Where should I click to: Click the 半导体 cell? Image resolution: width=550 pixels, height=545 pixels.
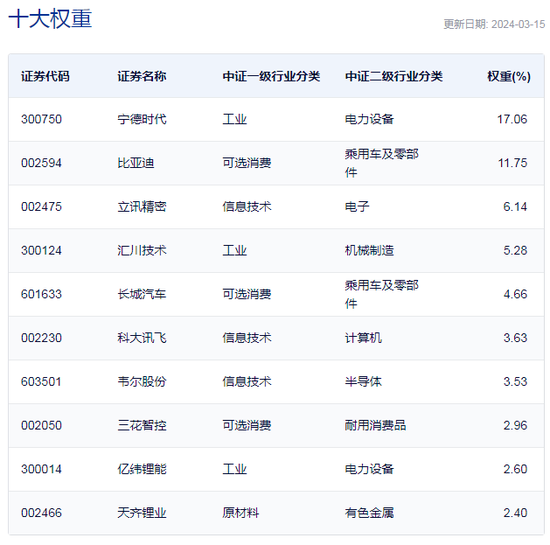[x=363, y=382]
